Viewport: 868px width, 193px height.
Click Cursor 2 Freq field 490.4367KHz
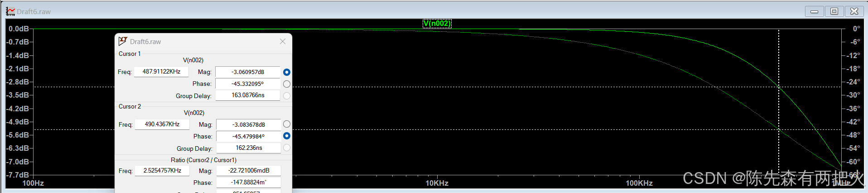pos(162,124)
